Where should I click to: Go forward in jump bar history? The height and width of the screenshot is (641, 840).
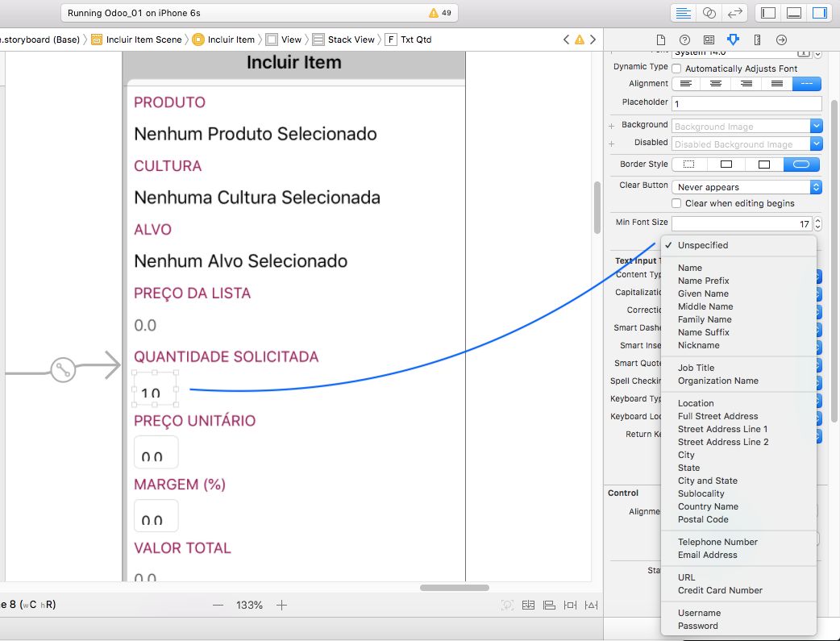(x=593, y=40)
